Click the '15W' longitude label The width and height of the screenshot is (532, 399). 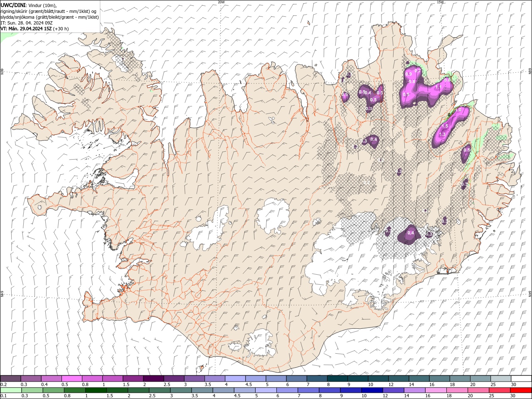(440, 2)
